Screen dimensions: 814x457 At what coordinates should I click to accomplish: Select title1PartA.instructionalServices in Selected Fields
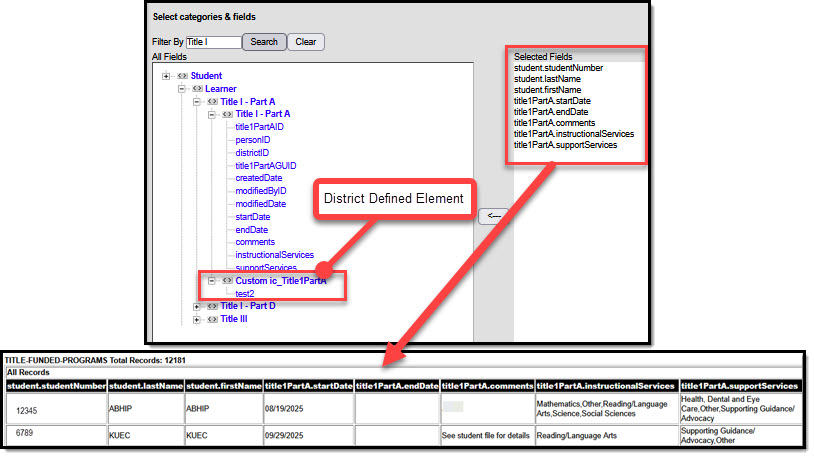(574, 134)
